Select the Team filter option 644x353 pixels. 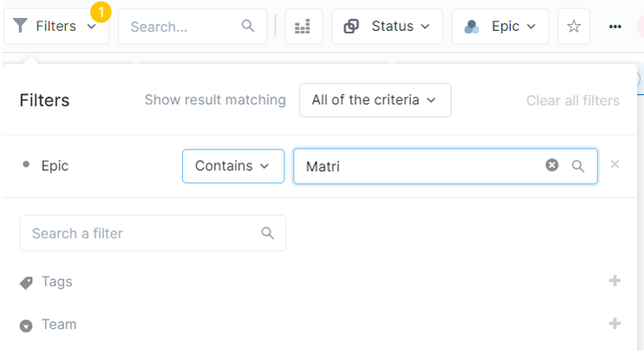[59, 324]
